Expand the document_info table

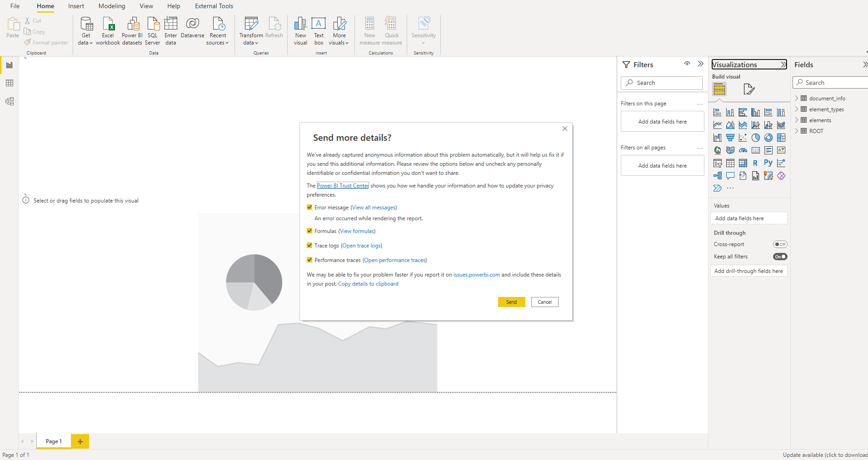[x=797, y=98]
